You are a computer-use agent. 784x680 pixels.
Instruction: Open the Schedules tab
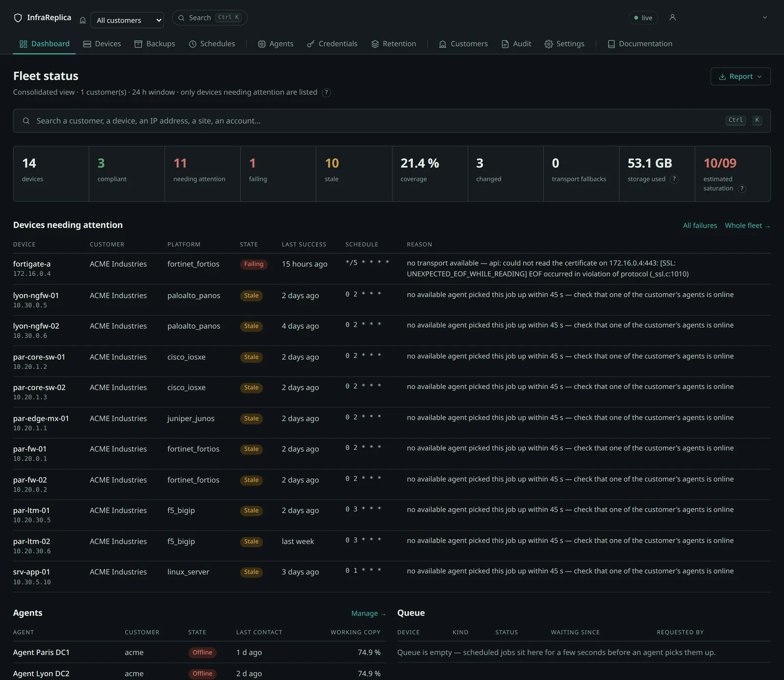(x=212, y=44)
